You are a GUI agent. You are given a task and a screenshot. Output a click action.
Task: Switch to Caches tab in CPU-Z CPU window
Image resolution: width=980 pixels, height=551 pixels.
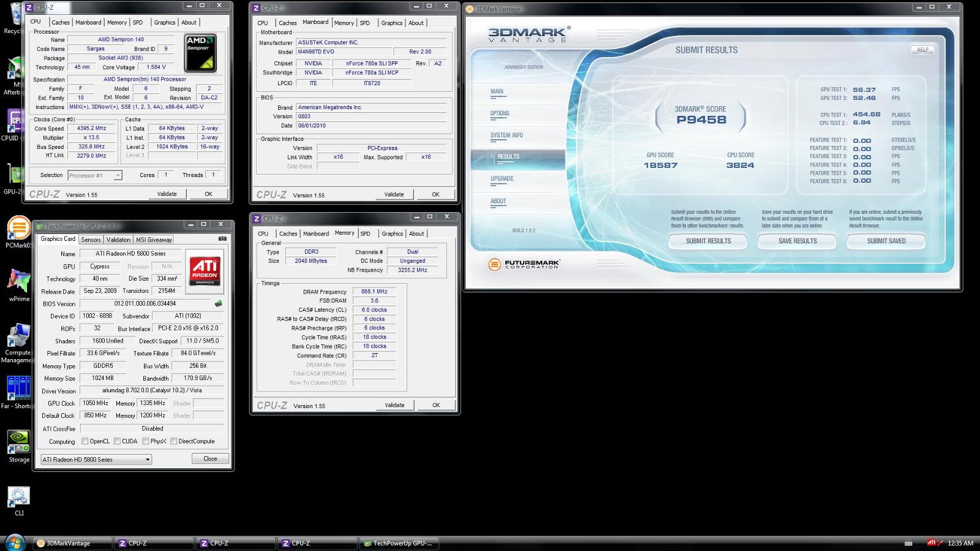(61, 22)
